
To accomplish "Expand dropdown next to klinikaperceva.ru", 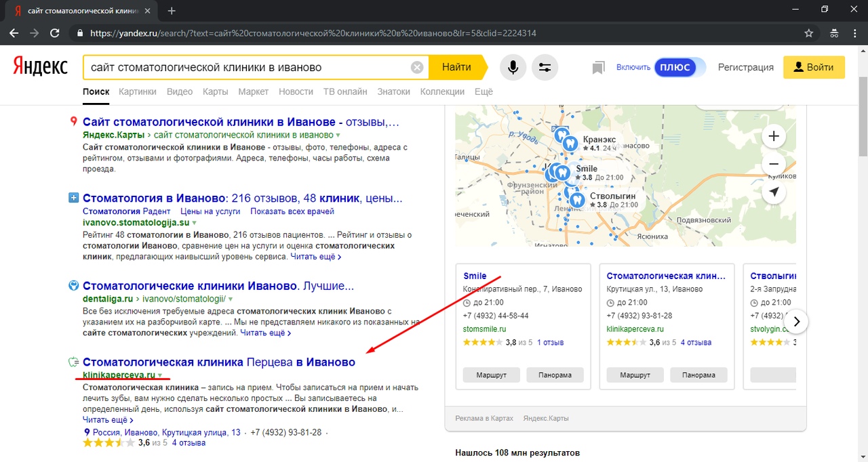I will tap(160, 375).
